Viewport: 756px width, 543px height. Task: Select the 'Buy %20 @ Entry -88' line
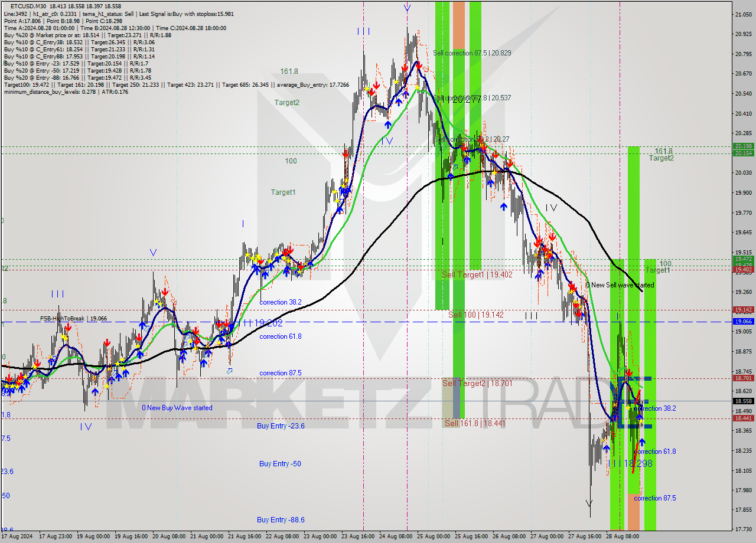coord(77,77)
